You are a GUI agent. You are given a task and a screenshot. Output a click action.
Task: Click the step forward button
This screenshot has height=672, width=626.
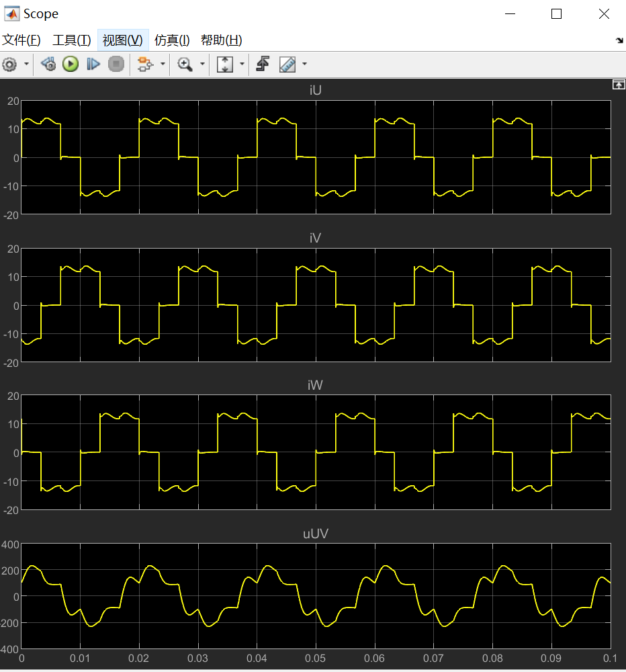coord(93,65)
